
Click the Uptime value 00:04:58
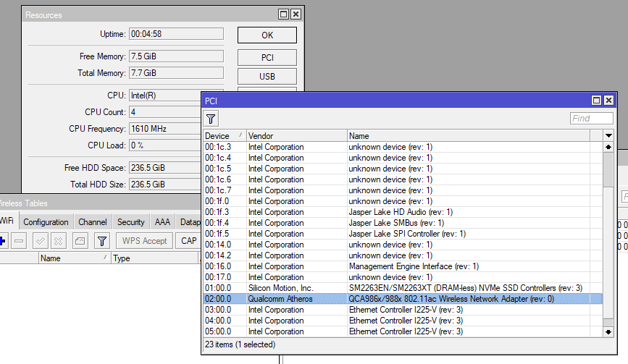[x=176, y=34]
